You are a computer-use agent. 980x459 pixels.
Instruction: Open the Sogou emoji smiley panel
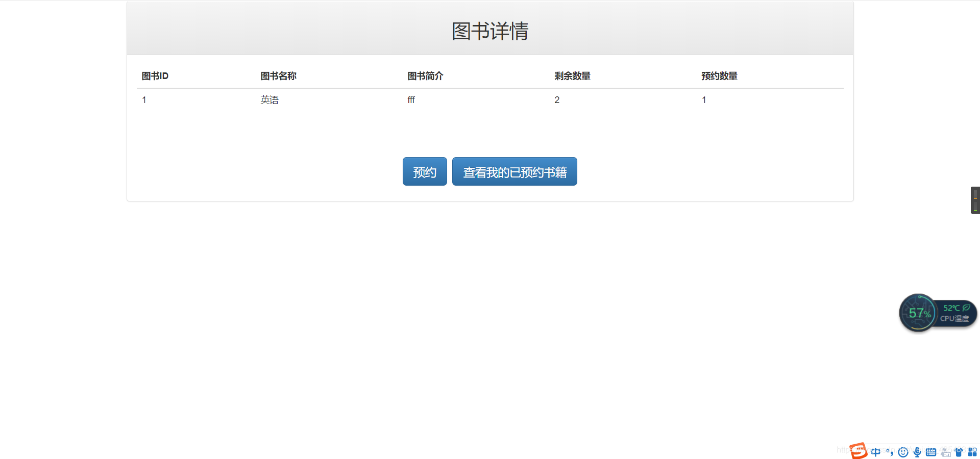[903, 452]
